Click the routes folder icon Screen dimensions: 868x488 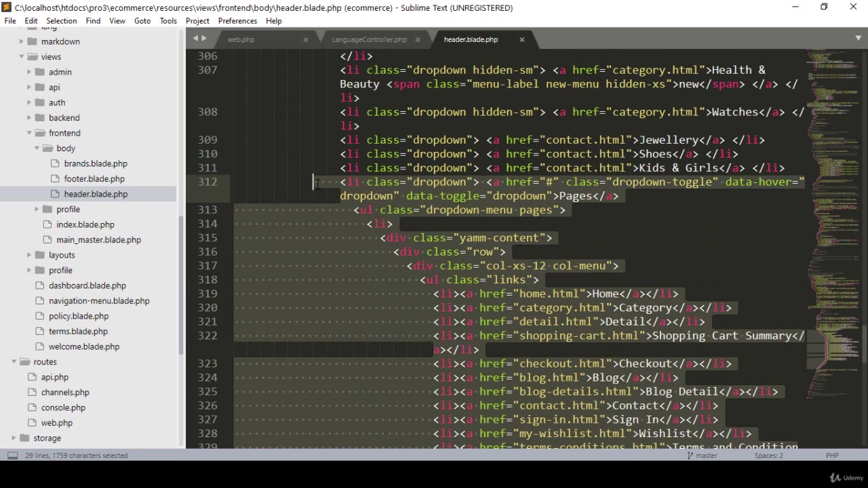tap(24, 362)
